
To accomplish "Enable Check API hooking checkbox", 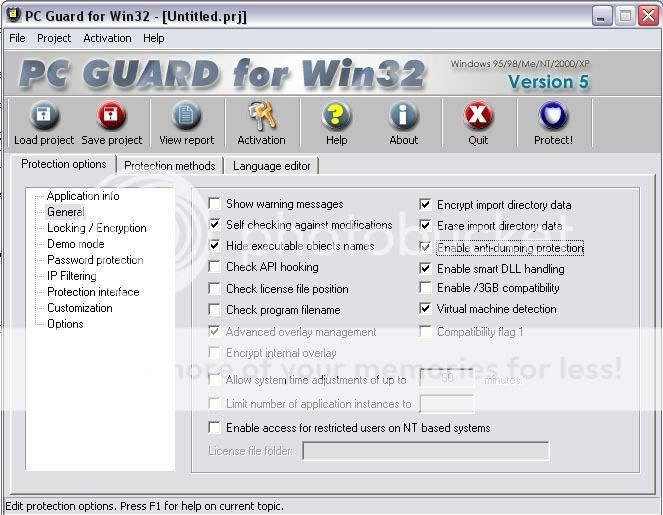I will click(x=214, y=267).
